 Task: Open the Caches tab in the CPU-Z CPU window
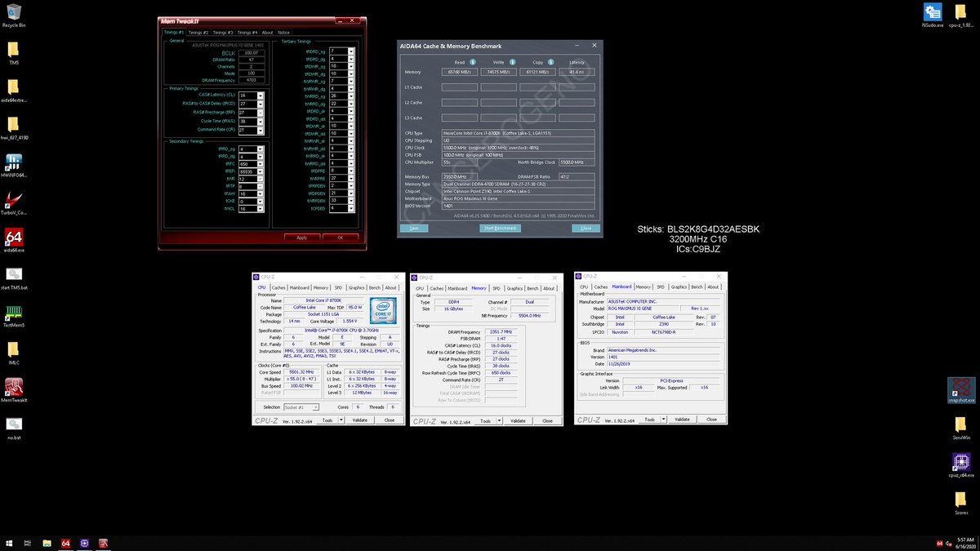pyautogui.click(x=278, y=287)
